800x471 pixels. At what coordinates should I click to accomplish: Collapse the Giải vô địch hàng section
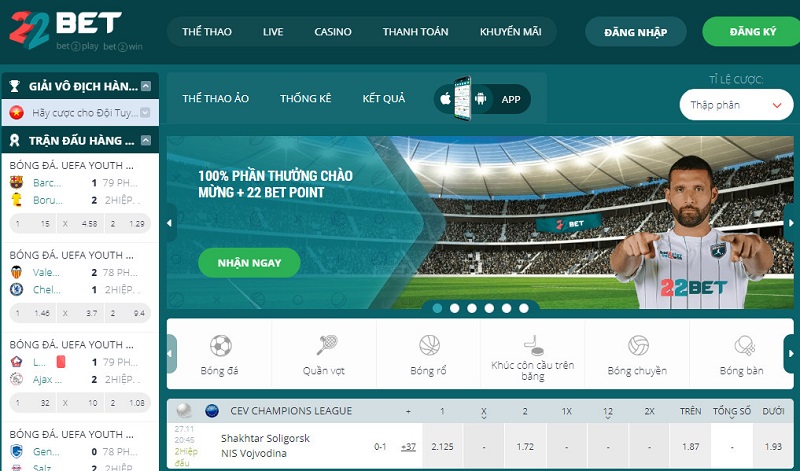[146, 86]
